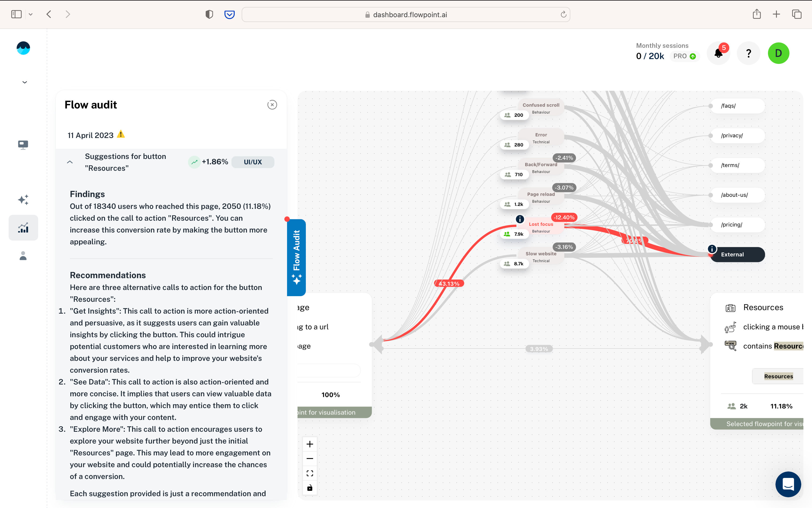This screenshot has width=812, height=508.
Task: Click the highlighted Resources button preview
Action: coord(778,376)
